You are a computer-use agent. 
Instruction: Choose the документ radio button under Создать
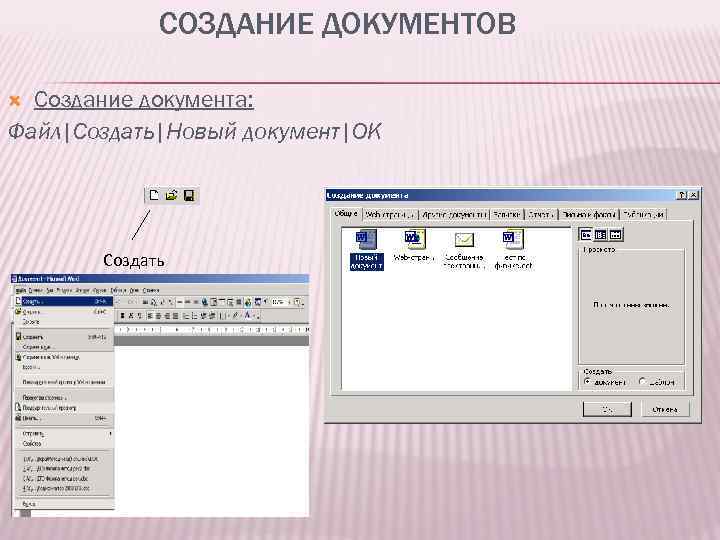pyautogui.click(x=587, y=381)
